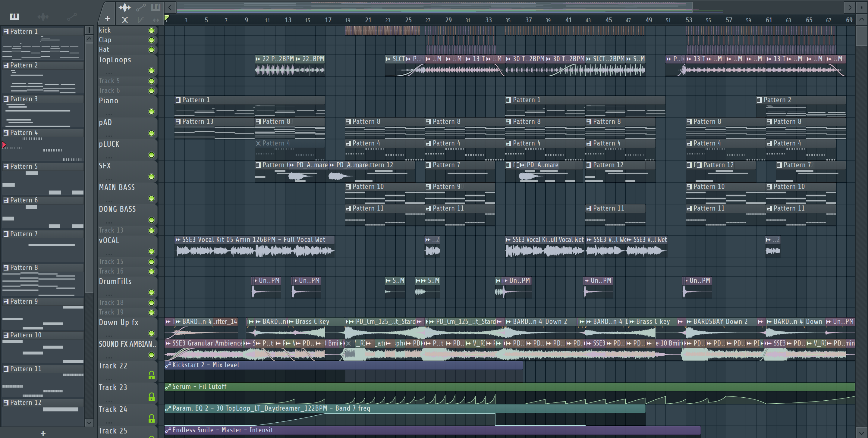Viewport: 868px width, 438px height.
Task: Click the Pattern 13 clip icon on pAD track
Action: click(178, 121)
